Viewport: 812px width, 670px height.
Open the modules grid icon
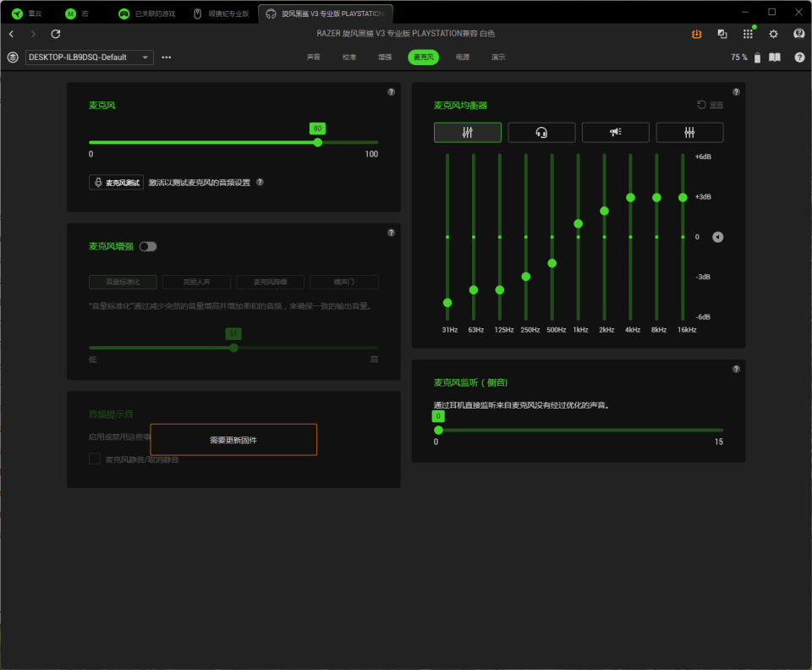coord(748,34)
